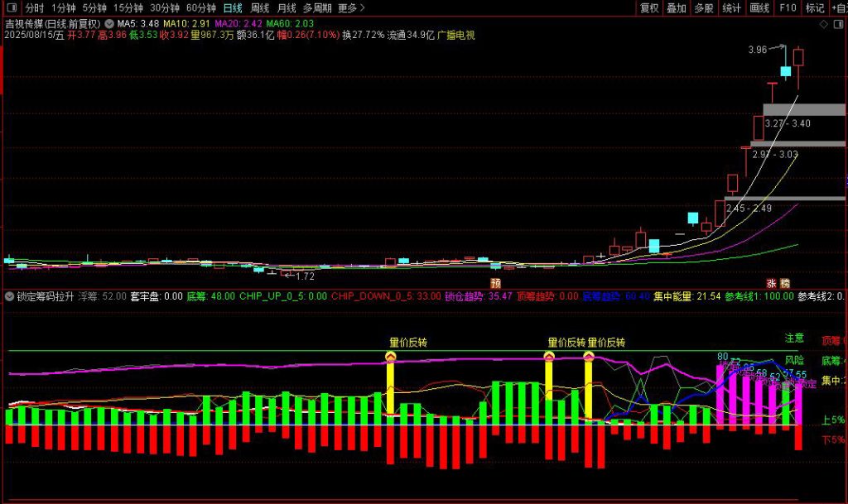Open F10 company info
The width and height of the screenshot is (848, 504).
pyautogui.click(x=787, y=8)
